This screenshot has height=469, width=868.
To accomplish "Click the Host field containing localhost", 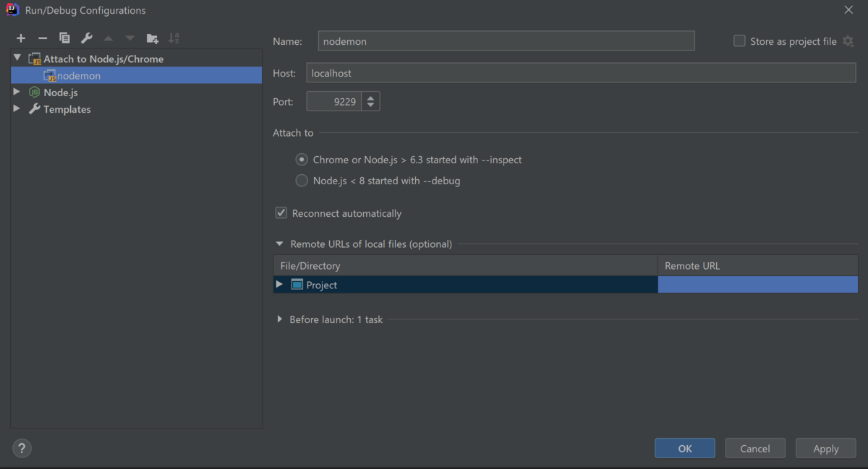I will point(582,73).
